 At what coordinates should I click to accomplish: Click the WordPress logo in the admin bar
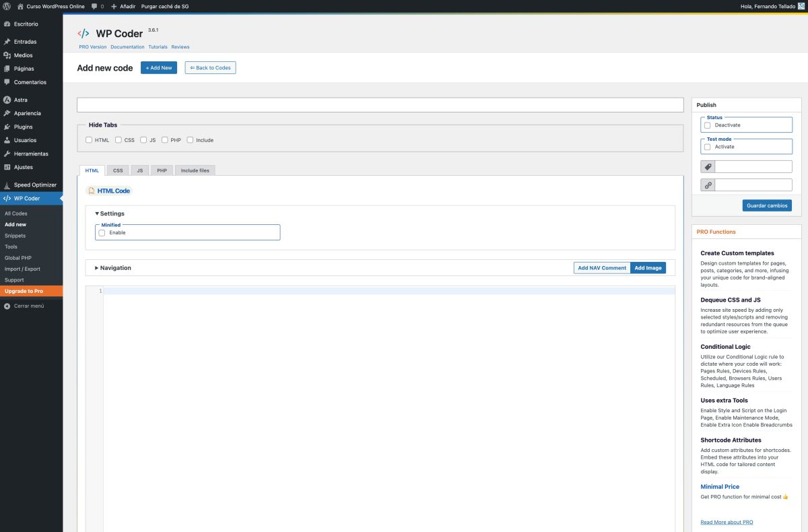[6, 6]
